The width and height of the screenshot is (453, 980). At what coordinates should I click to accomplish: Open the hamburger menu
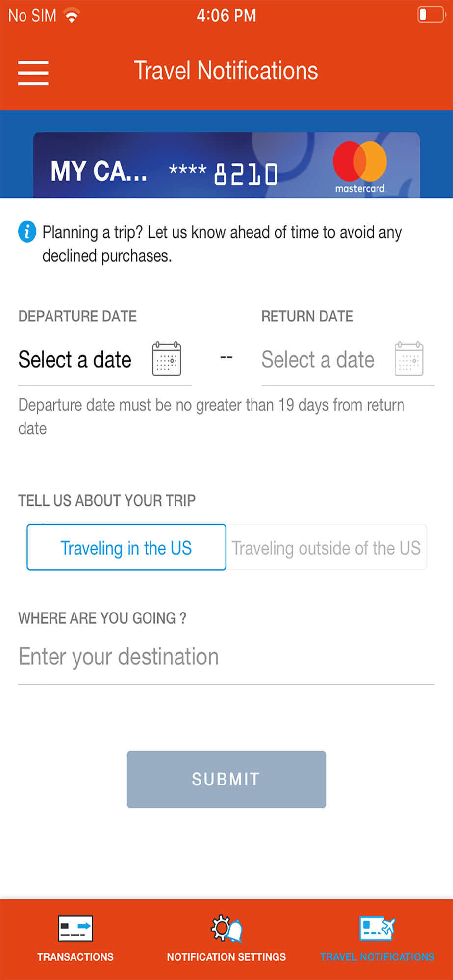pos(33,73)
